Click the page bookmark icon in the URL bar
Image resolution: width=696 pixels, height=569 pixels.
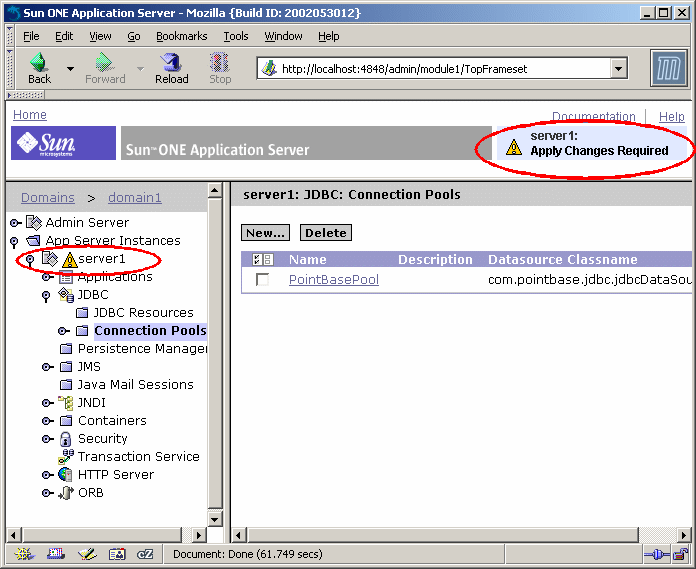[269, 68]
